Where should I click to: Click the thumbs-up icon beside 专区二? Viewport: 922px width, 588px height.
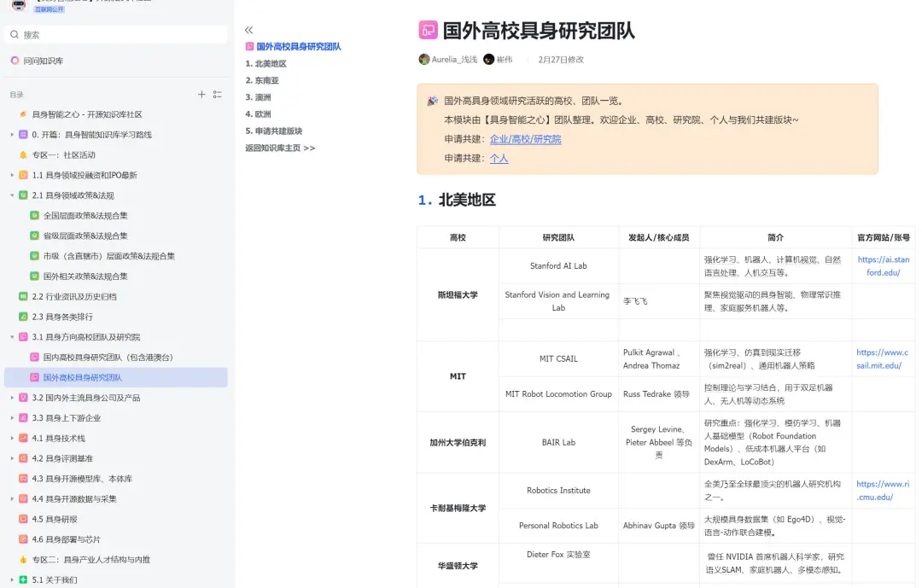pyautogui.click(x=23, y=559)
